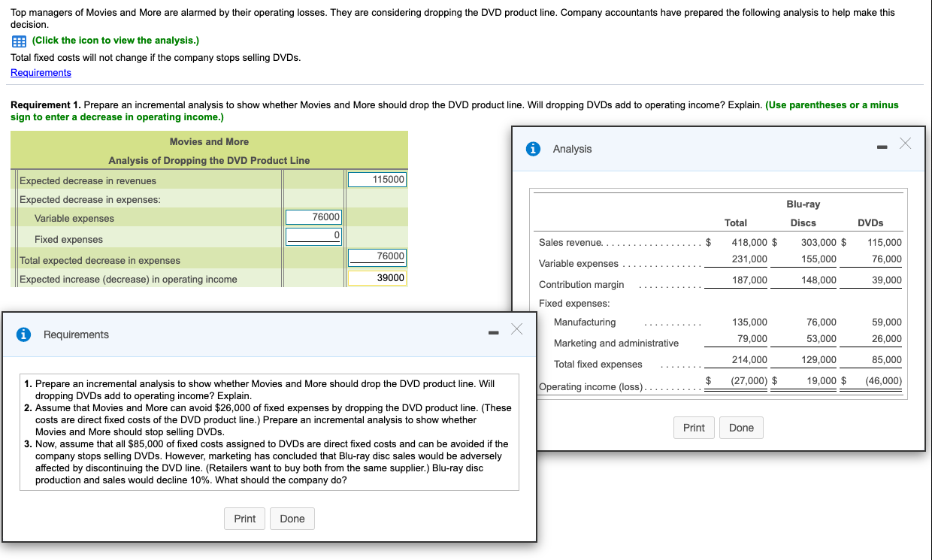
Task: Close the Analysis dialog with the X
Action: (904, 144)
